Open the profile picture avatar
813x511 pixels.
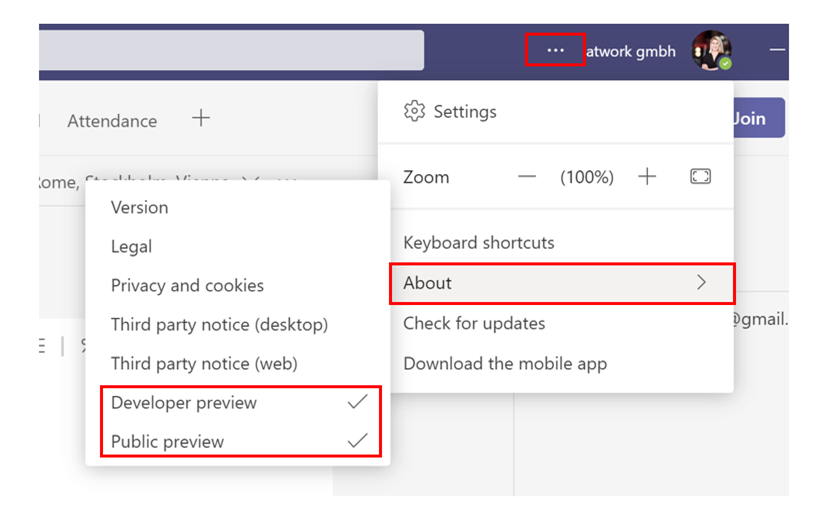tap(712, 50)
